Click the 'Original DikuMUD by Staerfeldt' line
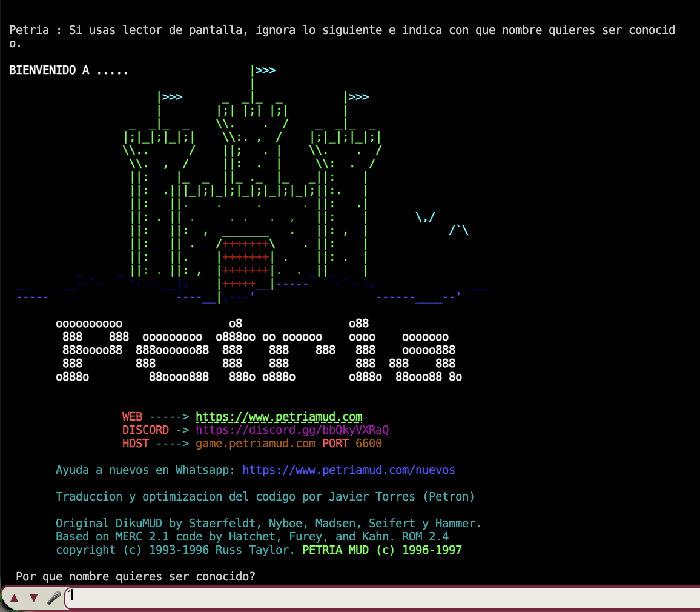 268,523
